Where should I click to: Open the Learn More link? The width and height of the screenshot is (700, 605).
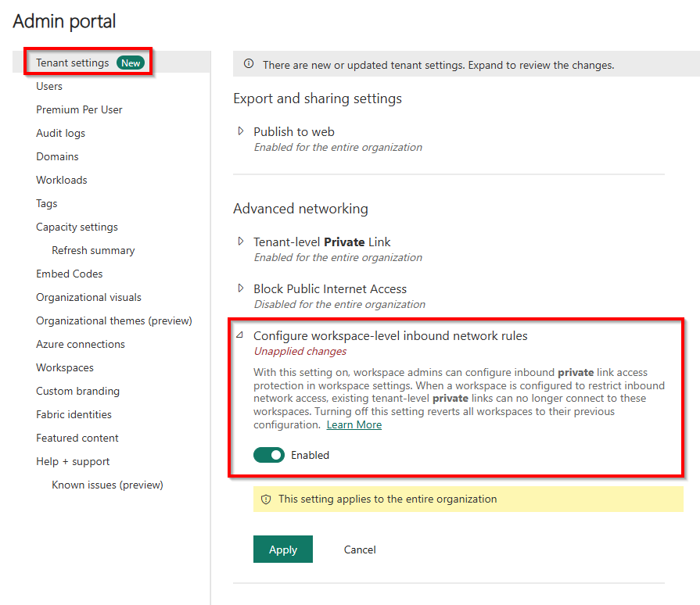click(x=354, y=424)
